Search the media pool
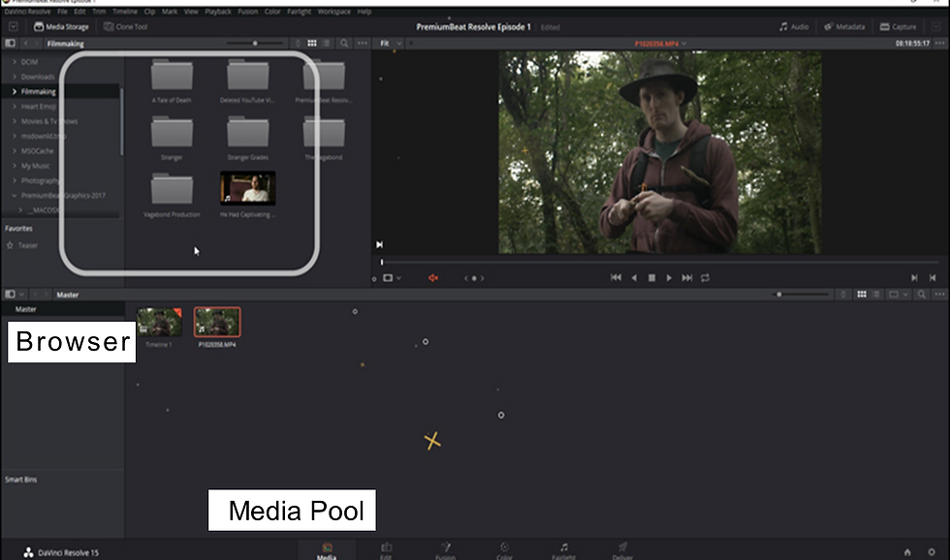This screenshot has width=950, height=560. [922, 295]
